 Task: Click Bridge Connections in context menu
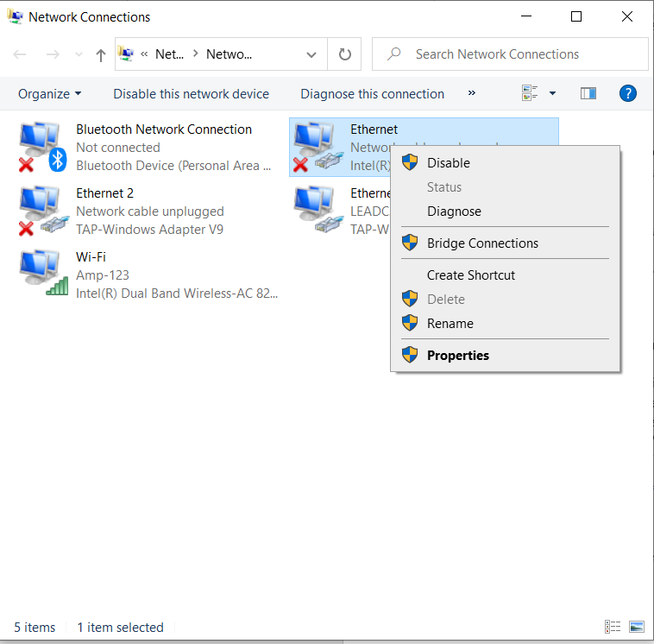click(x=481, y=243)
